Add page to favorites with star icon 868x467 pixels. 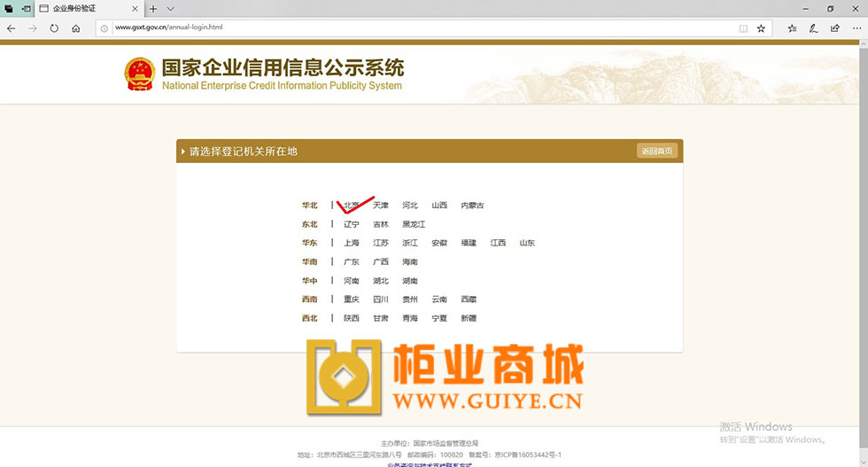click(761, 28)
